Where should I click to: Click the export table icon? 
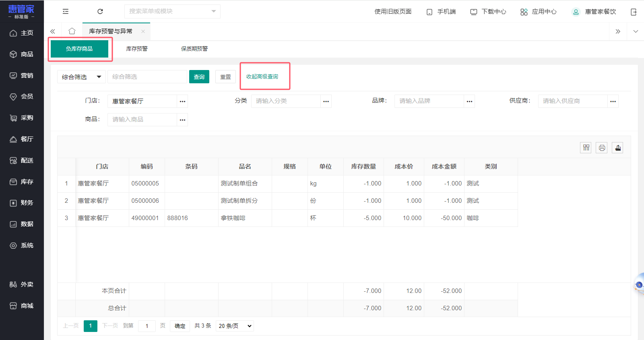pos(618,148)
